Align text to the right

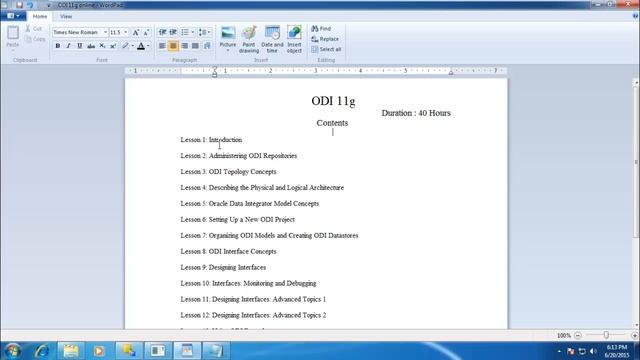click(x=184, y=46)
